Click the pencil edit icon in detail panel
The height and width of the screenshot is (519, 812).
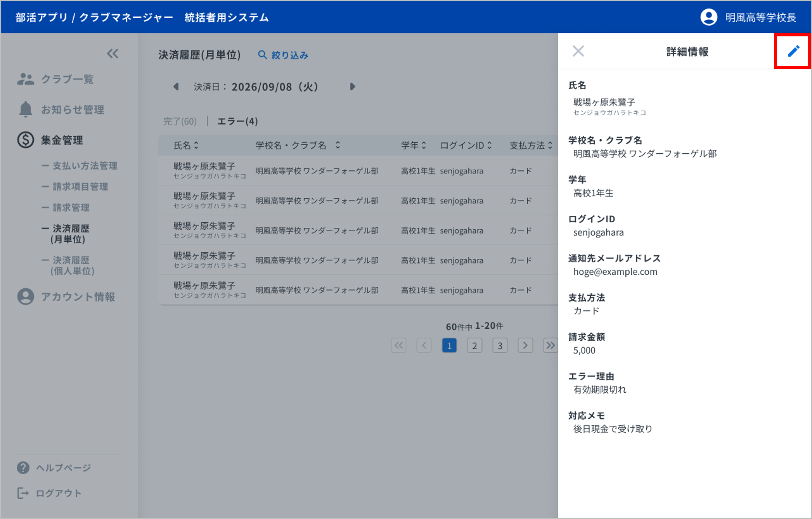coord(793,51)
